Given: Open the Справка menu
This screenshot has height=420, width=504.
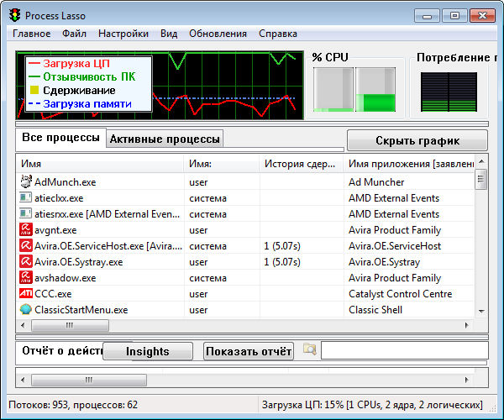Looking at the screenshot, I should [x=278, y=34].
